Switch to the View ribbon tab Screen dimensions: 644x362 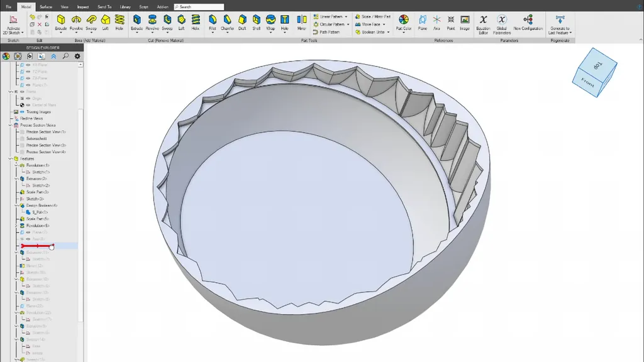click(65, 7)
